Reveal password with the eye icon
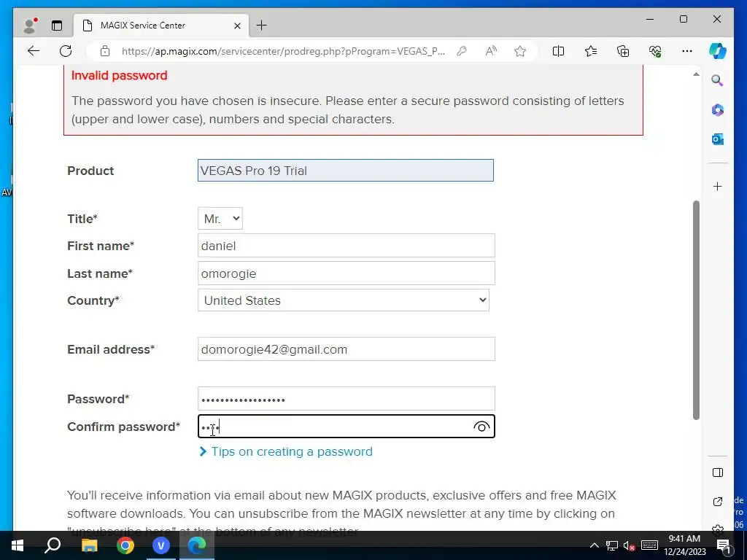This screenshot has width=747, height=560. [x=481, y=427]
